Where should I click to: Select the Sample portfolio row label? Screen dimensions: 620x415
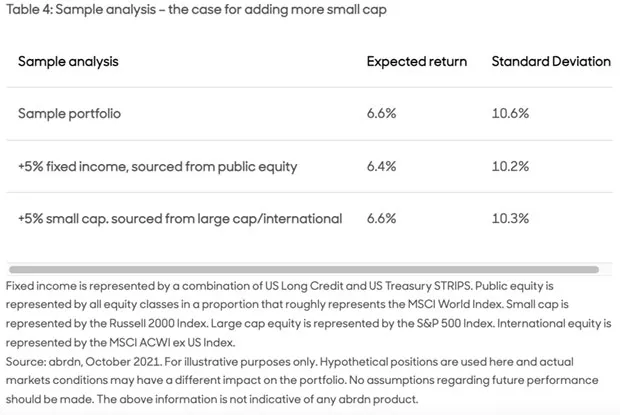coord(70,113)
